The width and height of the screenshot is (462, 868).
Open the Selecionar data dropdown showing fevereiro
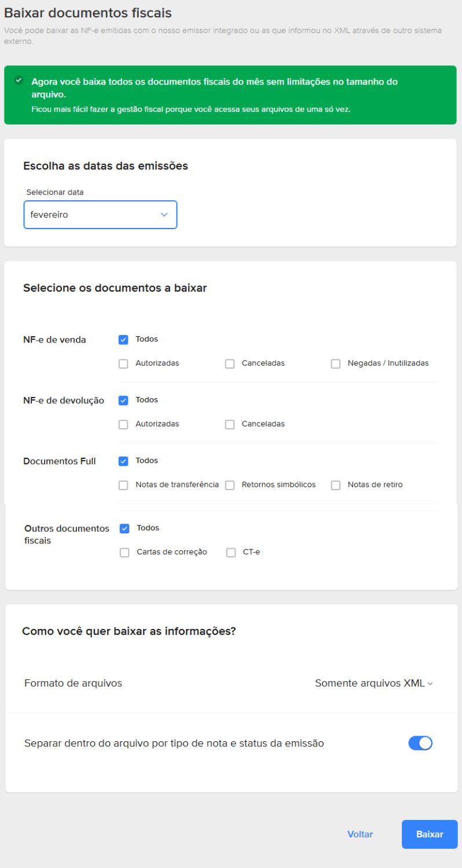pos(100,214)
